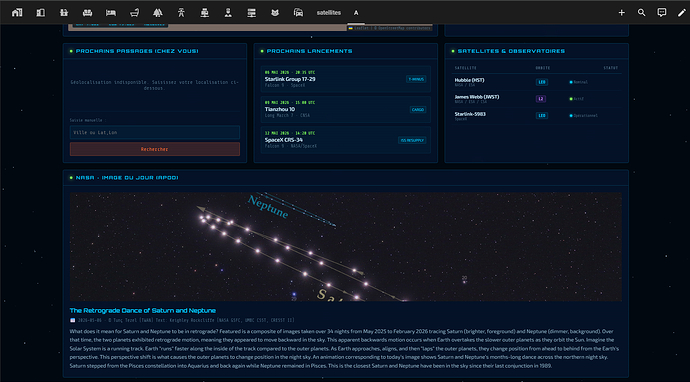Image resolution: width=690 pixels, height=382 pixels.
Task: Click the APOD date and credit line
Action: click(182, 320)
